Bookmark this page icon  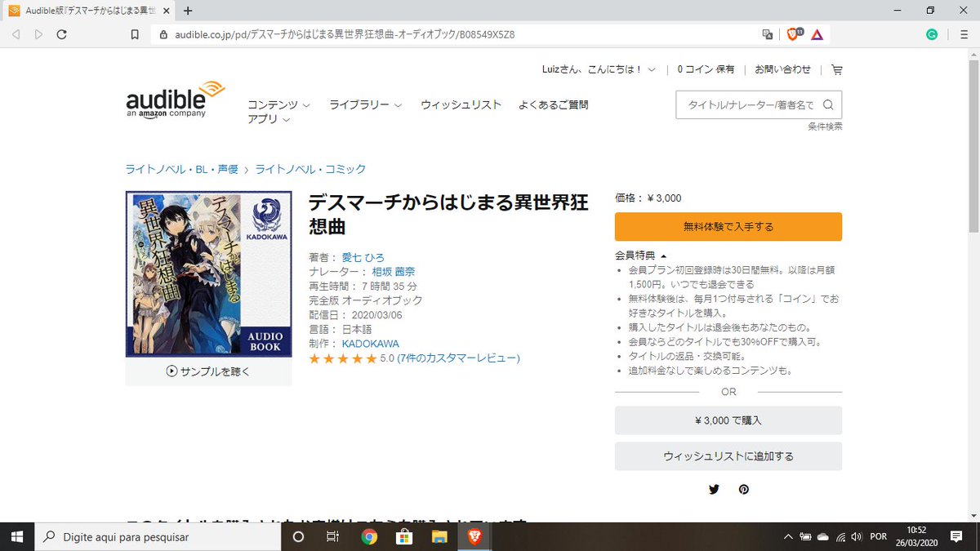coord(135,34)
